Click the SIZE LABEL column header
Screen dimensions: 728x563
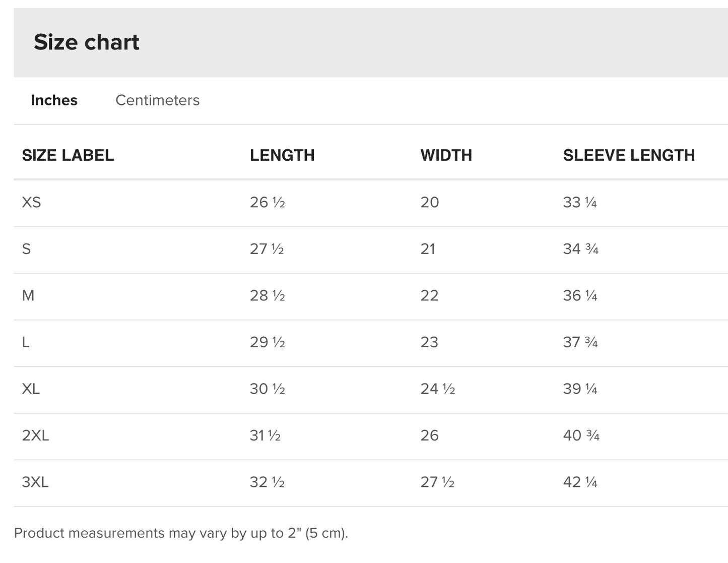[x=68, y=155]
